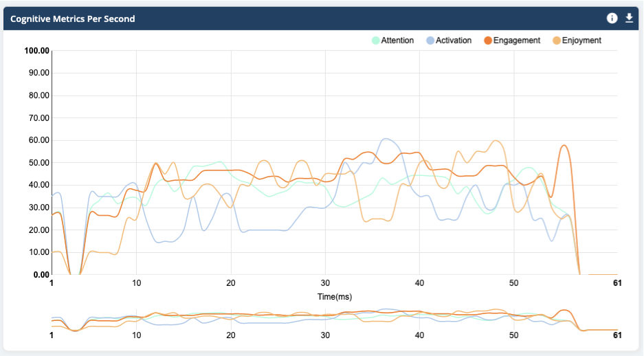Click the overview navigator chart at 30
Screen dimensions: 644x356
point(325,319)
